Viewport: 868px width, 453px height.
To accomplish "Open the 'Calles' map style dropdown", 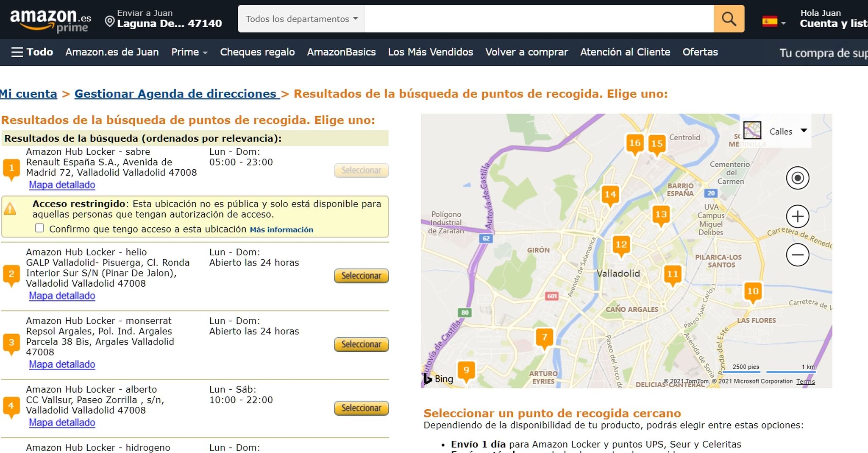I will tap(787, 131).
